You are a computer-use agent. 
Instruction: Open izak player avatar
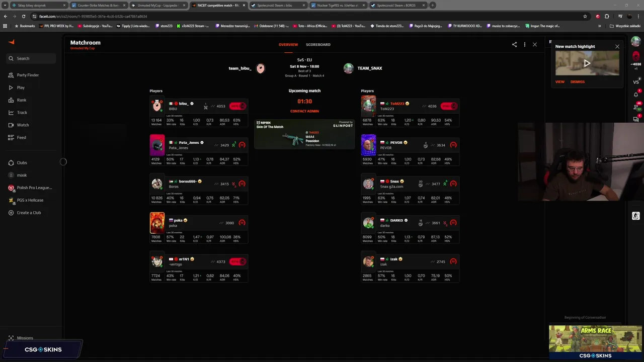(x=368, y=261)
